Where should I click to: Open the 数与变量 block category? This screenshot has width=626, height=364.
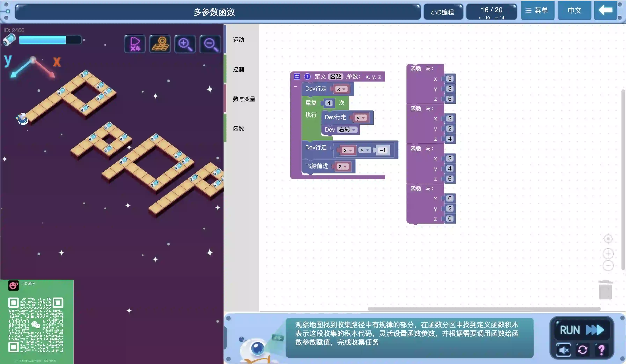click(244, 99)
